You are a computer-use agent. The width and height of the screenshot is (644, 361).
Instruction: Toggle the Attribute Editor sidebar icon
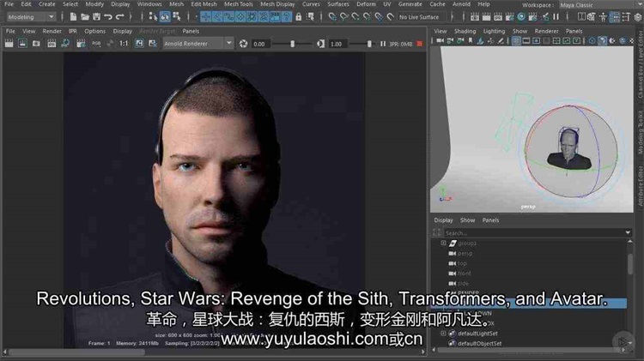click(615, 17)
